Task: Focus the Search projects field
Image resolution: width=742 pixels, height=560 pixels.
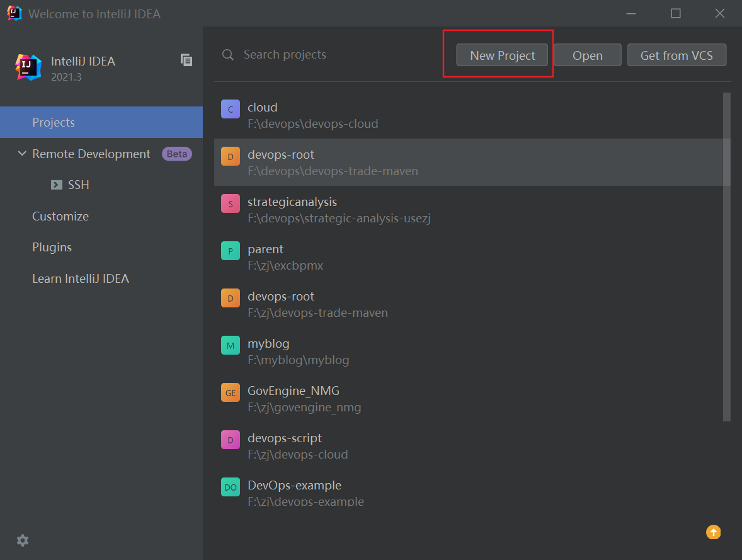Action: [331, 54]
